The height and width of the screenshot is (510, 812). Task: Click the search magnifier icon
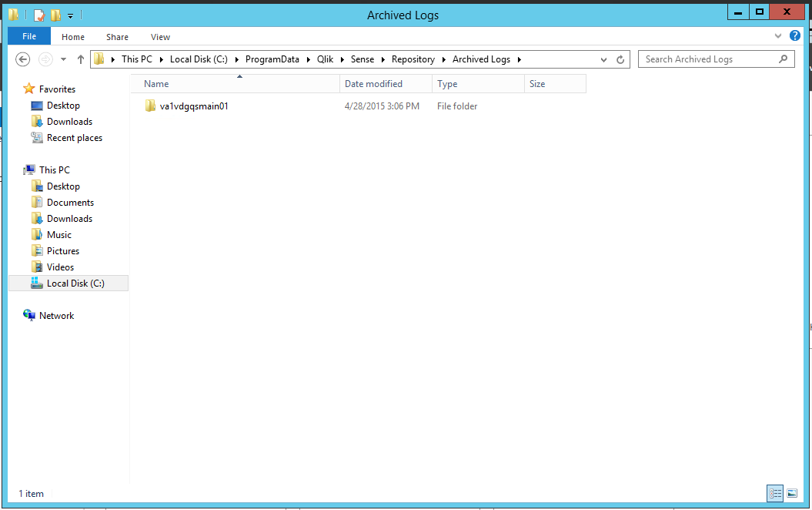coord(783,59)
